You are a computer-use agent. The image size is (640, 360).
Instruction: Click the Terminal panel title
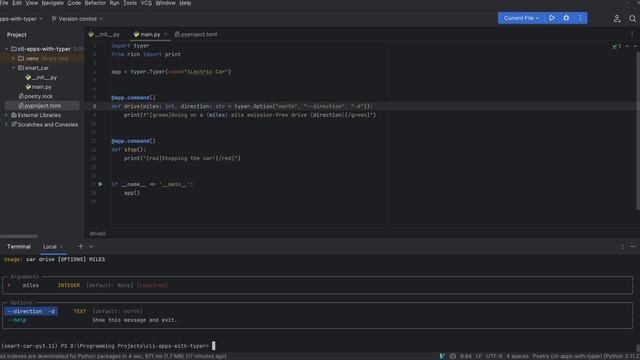[19, 247]
